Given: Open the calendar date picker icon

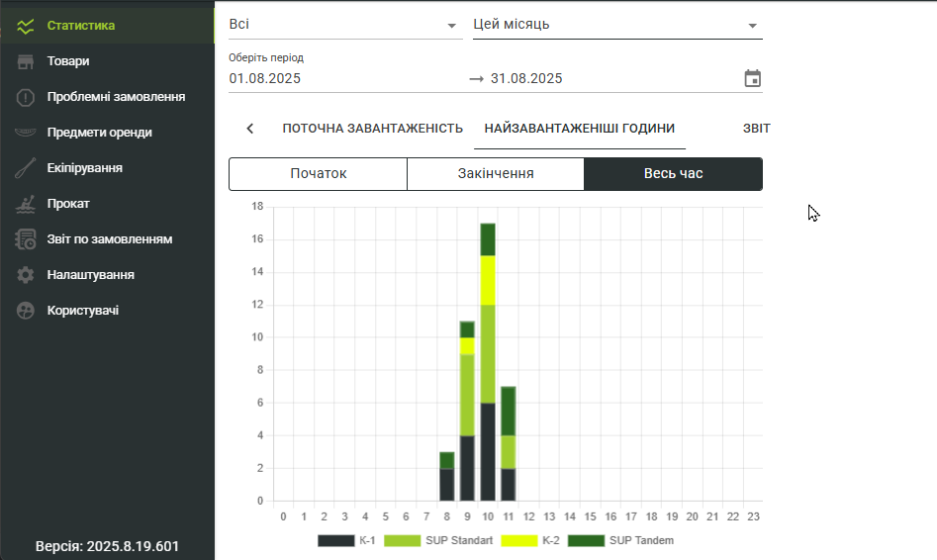Looking at the screenshot, I should point(752,78).
